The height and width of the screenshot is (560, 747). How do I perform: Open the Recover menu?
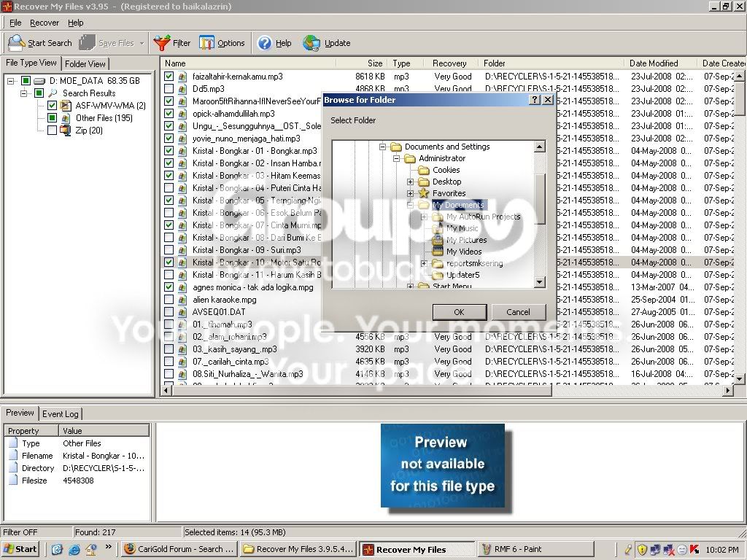44,23
